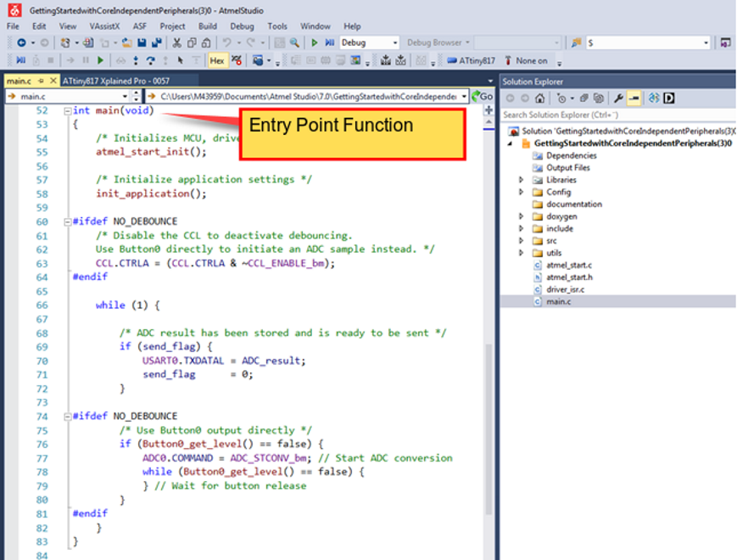Image resolution: width=737 pixels, height=560 pixels.
Task: Open the Debug menu
Action: pyautogui.click(x=242, y=26)
